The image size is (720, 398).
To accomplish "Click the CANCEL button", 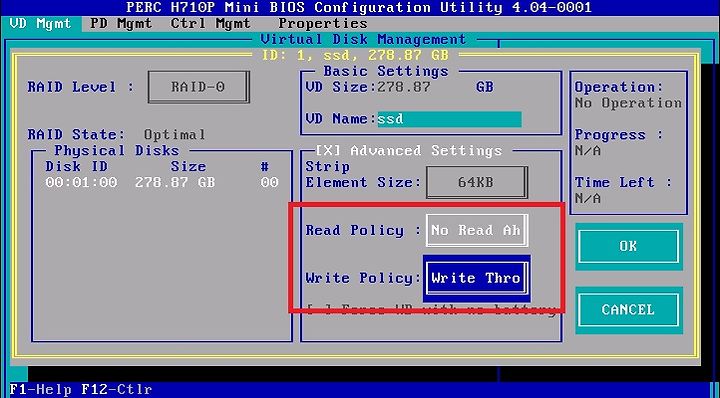I will (628, 310).
